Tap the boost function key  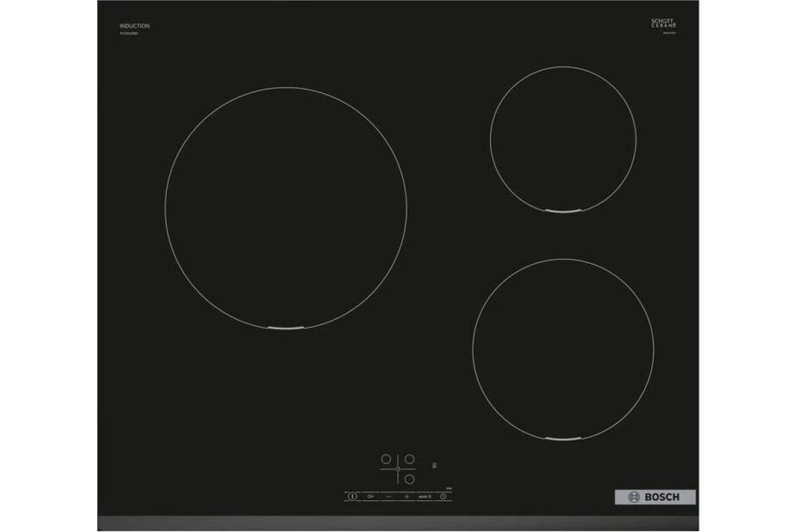[425, 496]
